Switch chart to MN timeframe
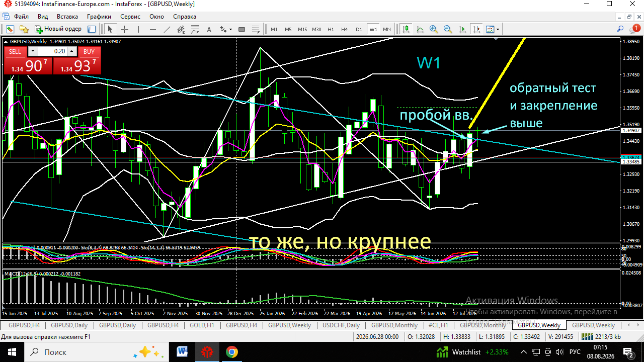644x362 pixels. click(x=387, y=29)
